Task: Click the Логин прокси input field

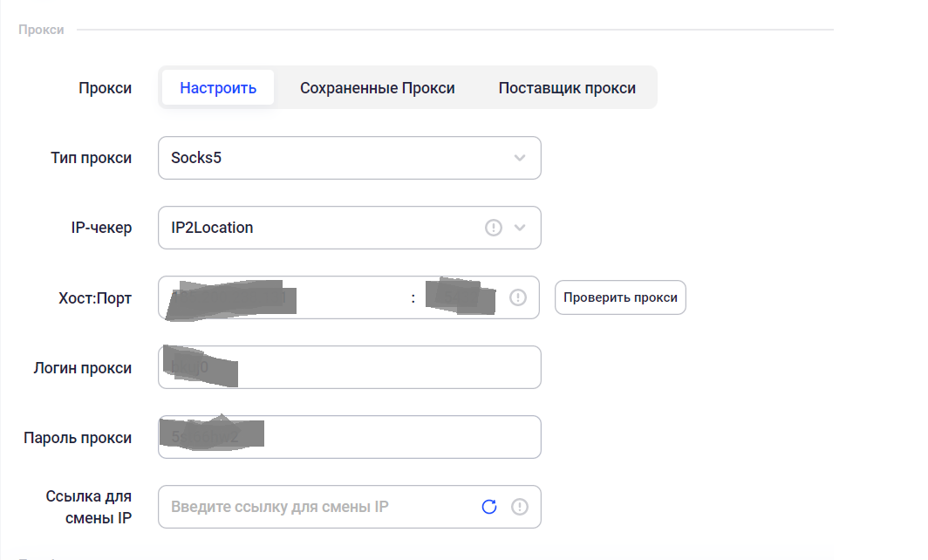Action: coord(349,367)
